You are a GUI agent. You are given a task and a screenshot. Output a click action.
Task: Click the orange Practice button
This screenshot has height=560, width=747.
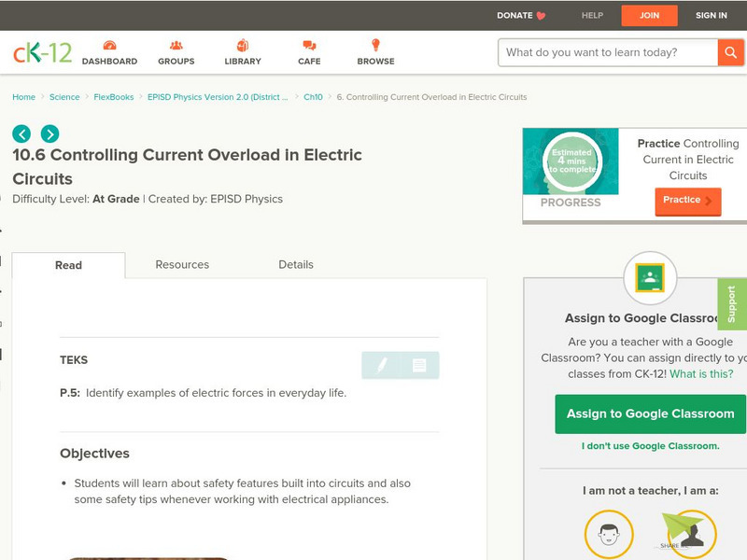pos(687,201)
